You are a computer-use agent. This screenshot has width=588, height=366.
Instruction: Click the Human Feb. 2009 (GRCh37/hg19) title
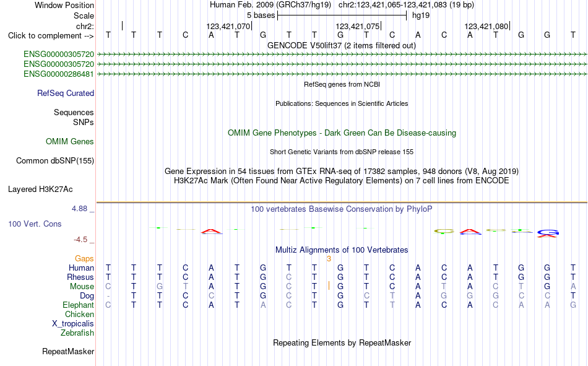point(270,5)
